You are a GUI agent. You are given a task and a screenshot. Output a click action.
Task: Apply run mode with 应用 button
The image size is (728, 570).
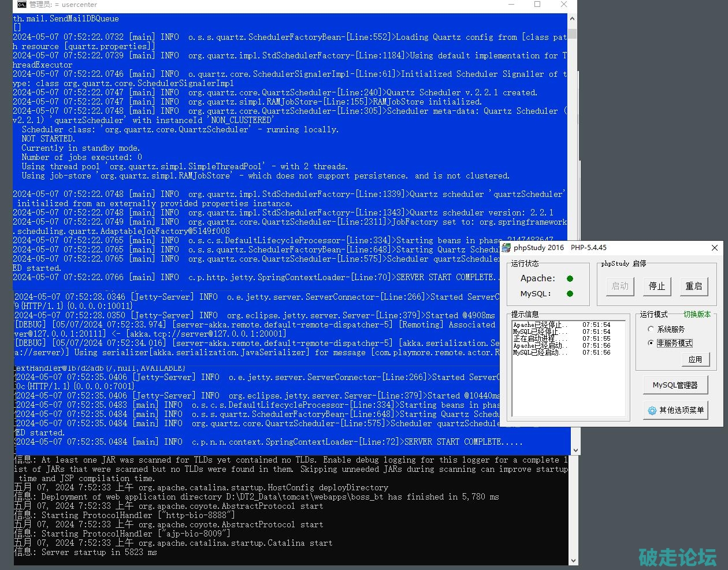[x=694, y=359]
